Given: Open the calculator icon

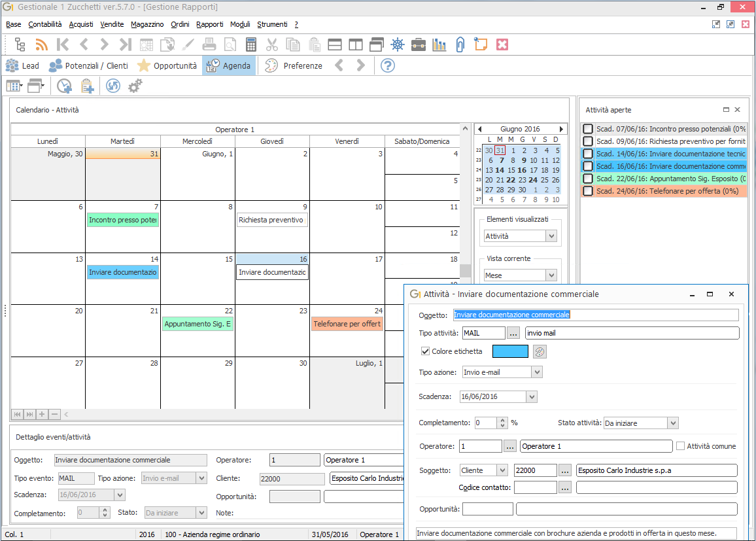Looking at the screenshot, I should (250, 45).
